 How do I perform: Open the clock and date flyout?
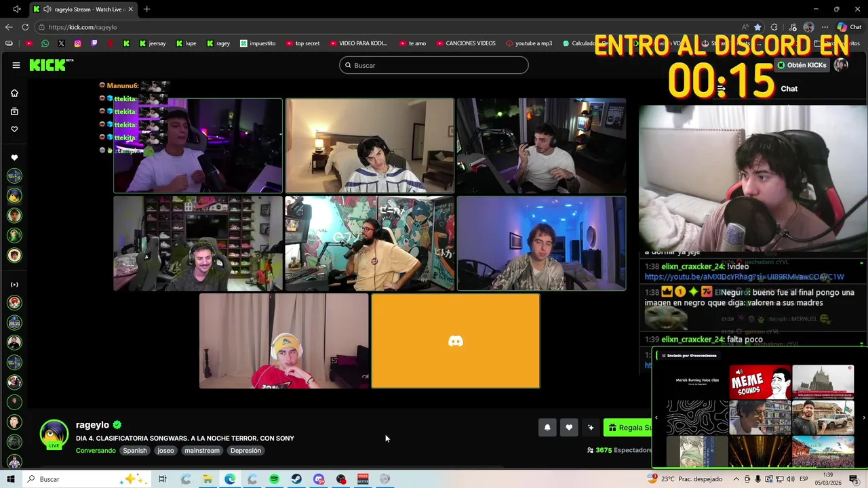(828, 479)
